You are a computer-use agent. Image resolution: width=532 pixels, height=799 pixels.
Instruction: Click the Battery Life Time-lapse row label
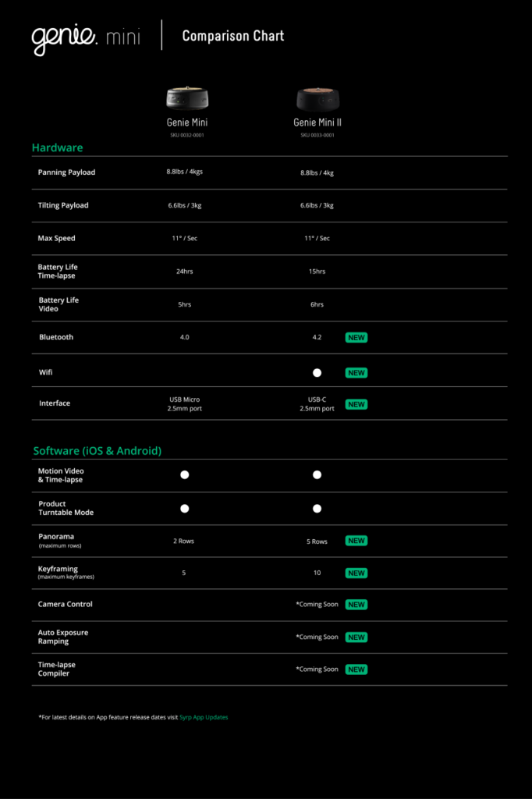pos(59,272)
